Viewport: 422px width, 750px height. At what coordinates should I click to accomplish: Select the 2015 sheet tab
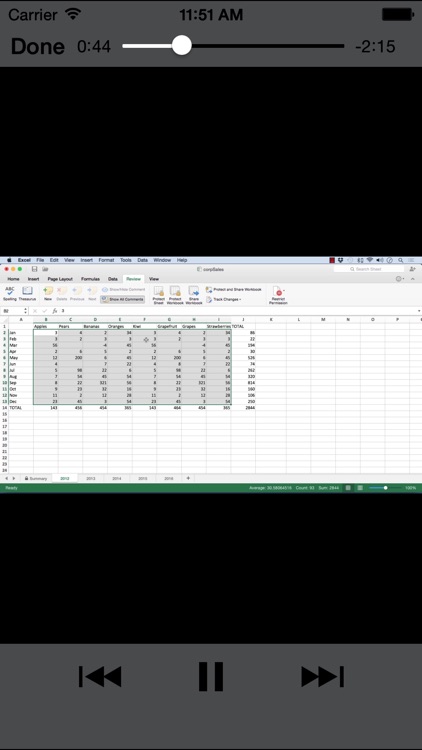point(143,478)
